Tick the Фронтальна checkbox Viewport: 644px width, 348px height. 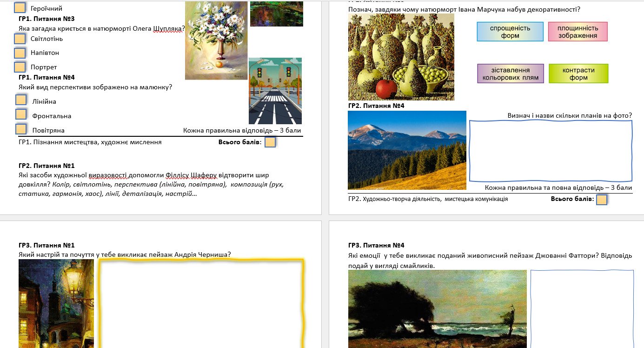(21, 114)
